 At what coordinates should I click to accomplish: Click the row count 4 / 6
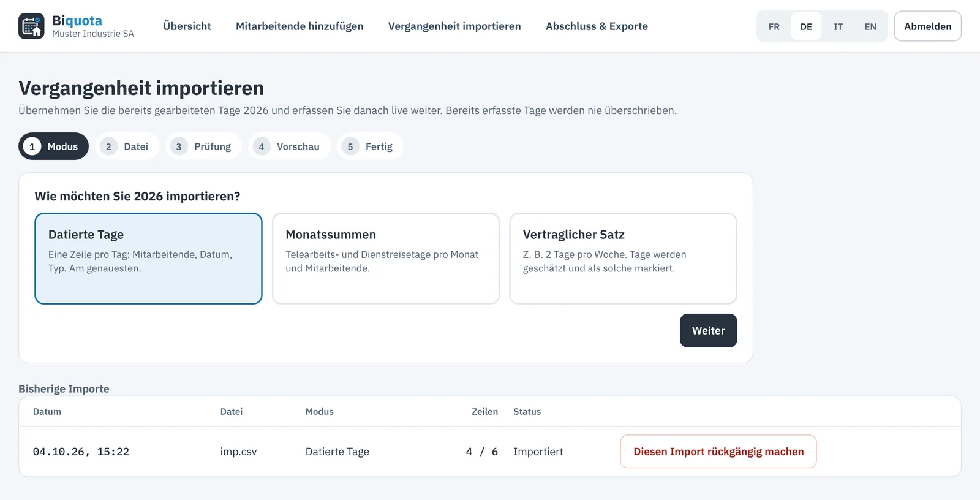(482, 452)
